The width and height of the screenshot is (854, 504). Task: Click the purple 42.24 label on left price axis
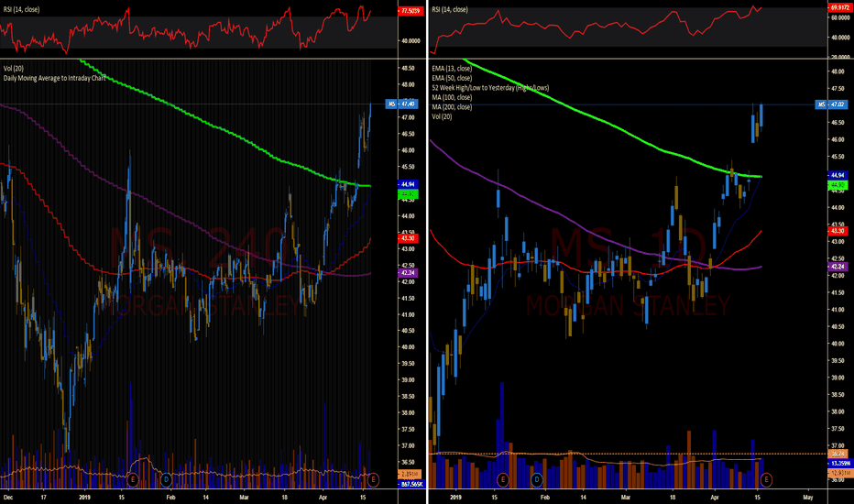[x=408, y=272]
